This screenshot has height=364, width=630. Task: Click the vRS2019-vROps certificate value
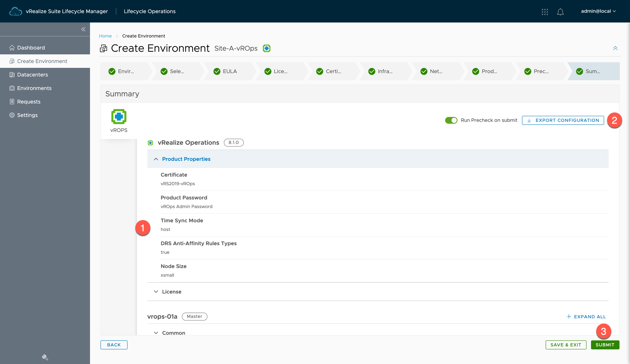(178, 183)
